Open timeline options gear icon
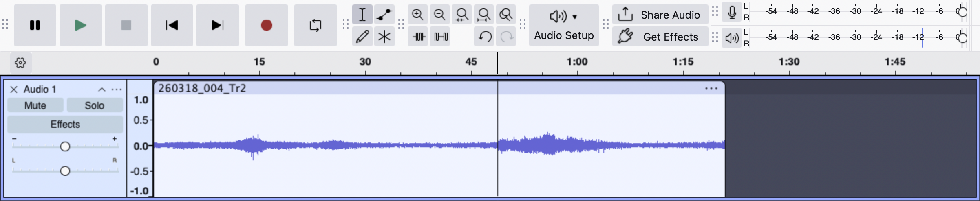The height and width of the screenshot is (201, 980). click(x=20, y=63)
